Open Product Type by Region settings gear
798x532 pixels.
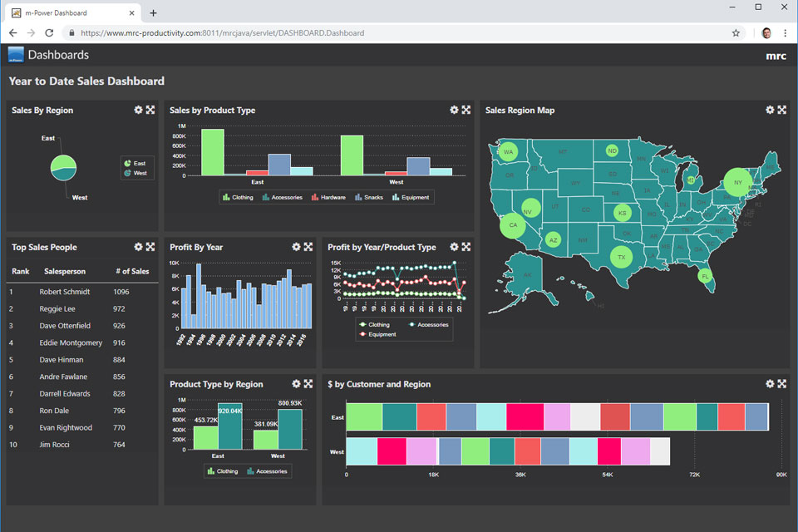click(x=296, y=384)
